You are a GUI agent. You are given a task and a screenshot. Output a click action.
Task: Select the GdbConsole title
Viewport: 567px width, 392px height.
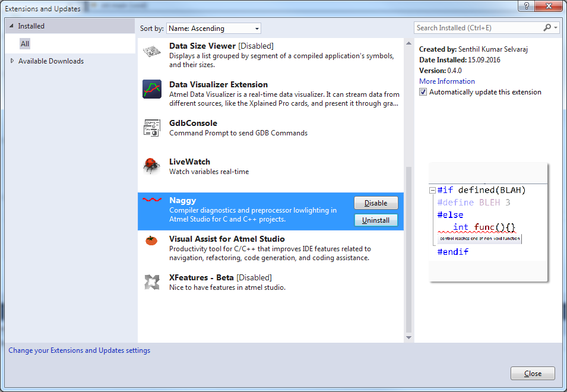[193, 124]
